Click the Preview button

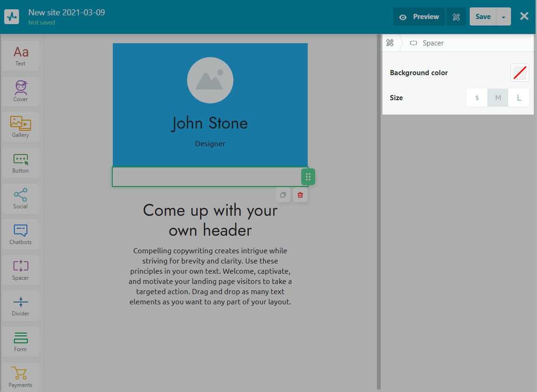coord(419,17)
